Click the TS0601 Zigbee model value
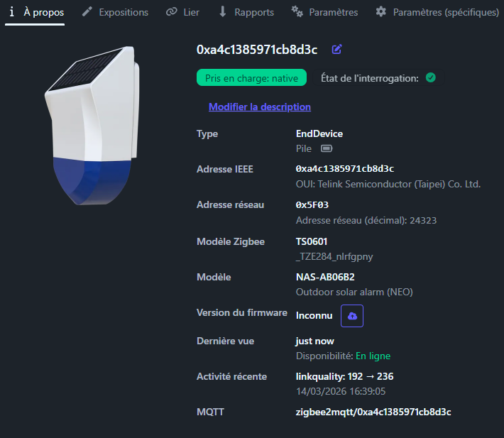 pos(312,241)
